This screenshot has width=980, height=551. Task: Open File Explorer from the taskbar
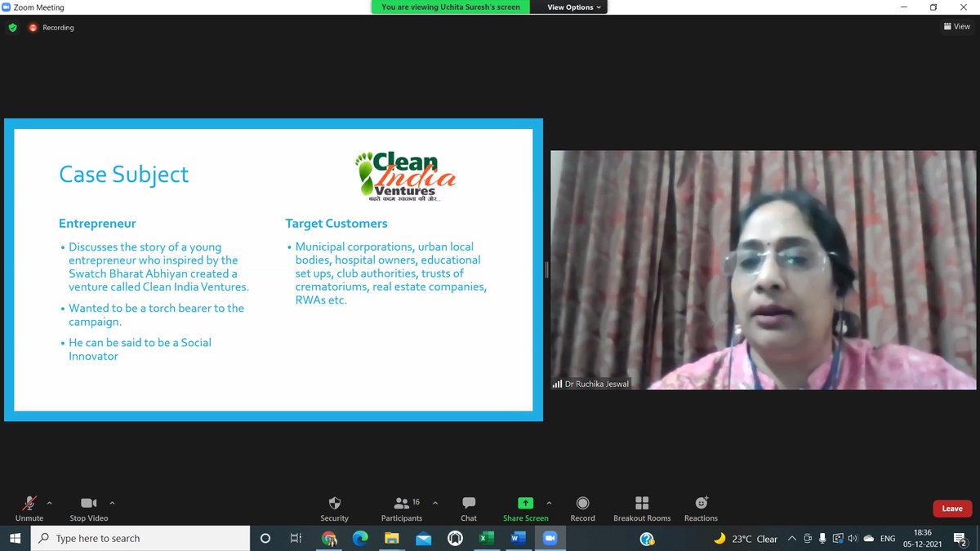tap(392, 538)
